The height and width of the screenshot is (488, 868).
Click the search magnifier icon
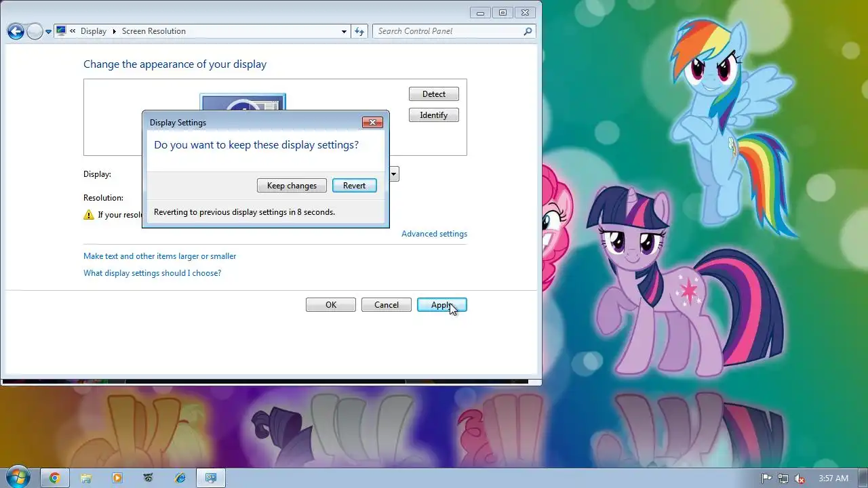click(x=528, y=31)
